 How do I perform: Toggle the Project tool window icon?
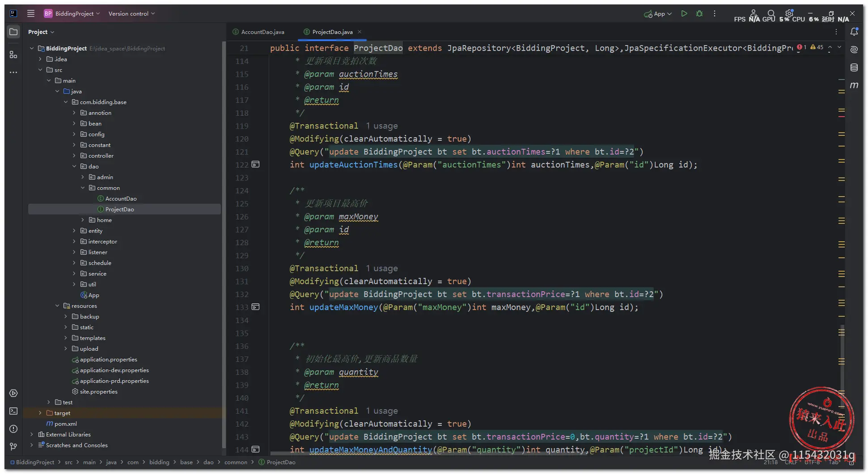coord(13,32)
